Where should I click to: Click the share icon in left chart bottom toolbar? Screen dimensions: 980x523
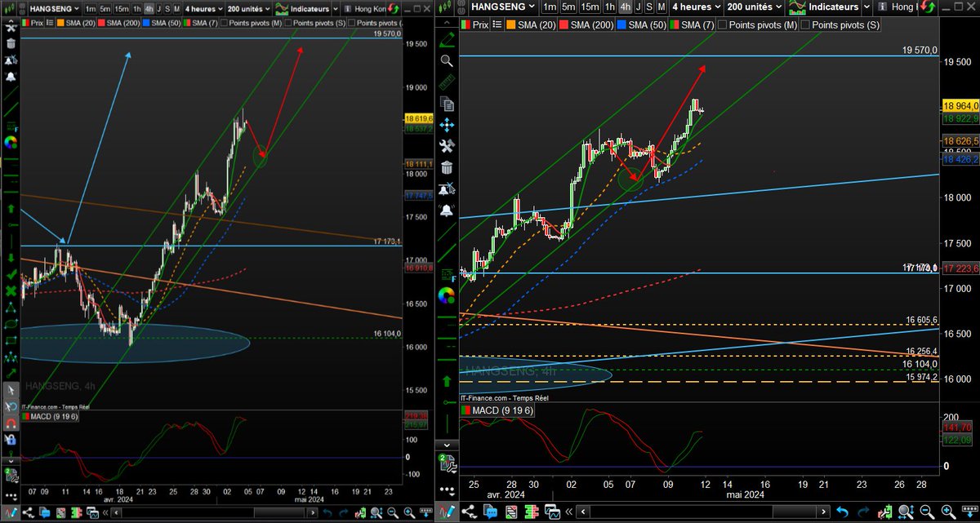(x=28, y=513)
